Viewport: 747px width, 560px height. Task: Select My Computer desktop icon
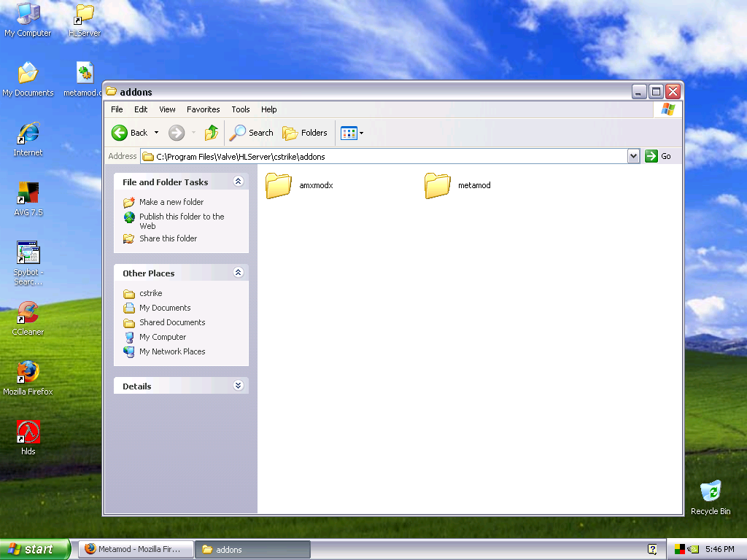(28, 19)
